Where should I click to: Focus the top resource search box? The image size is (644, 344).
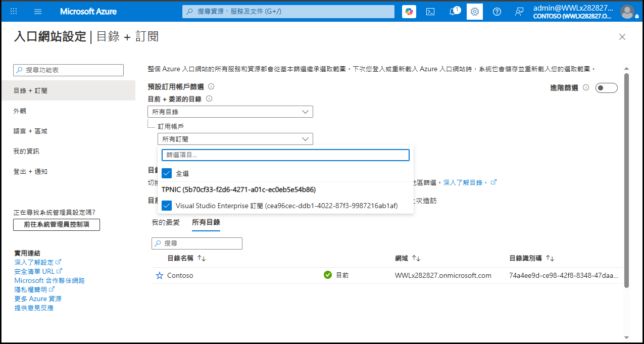(288, 12)
